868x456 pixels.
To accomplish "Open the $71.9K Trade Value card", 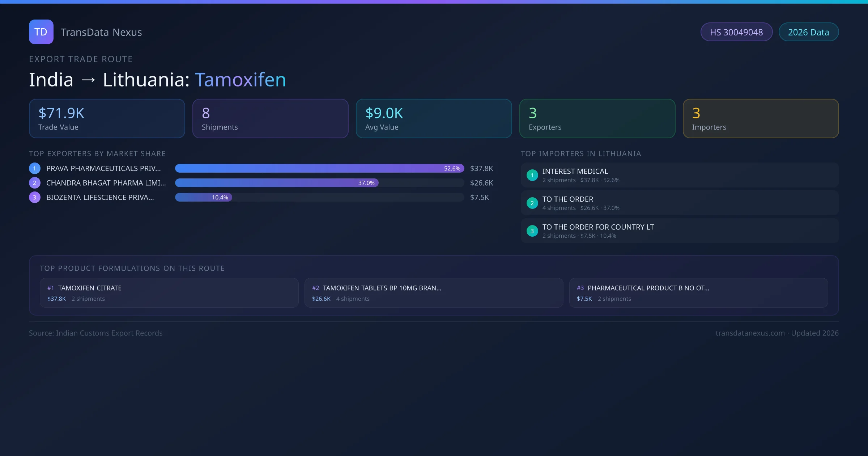I will (107, 119).
